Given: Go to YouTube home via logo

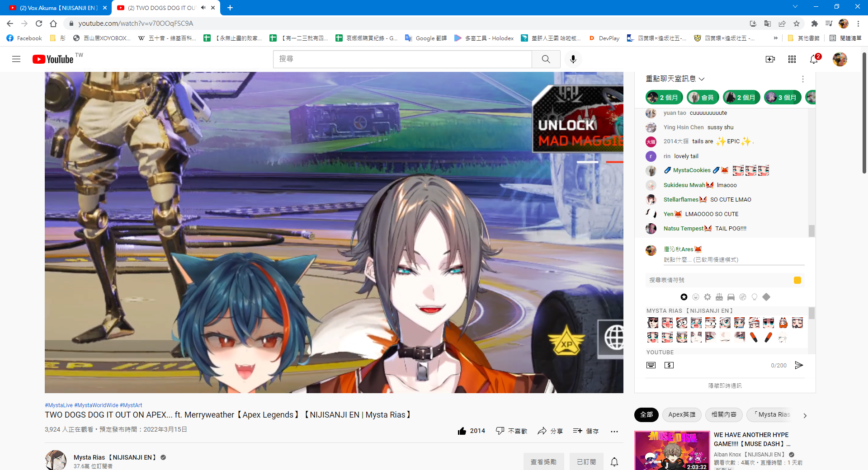Looking at the screenshot, I should pos(53,59).
